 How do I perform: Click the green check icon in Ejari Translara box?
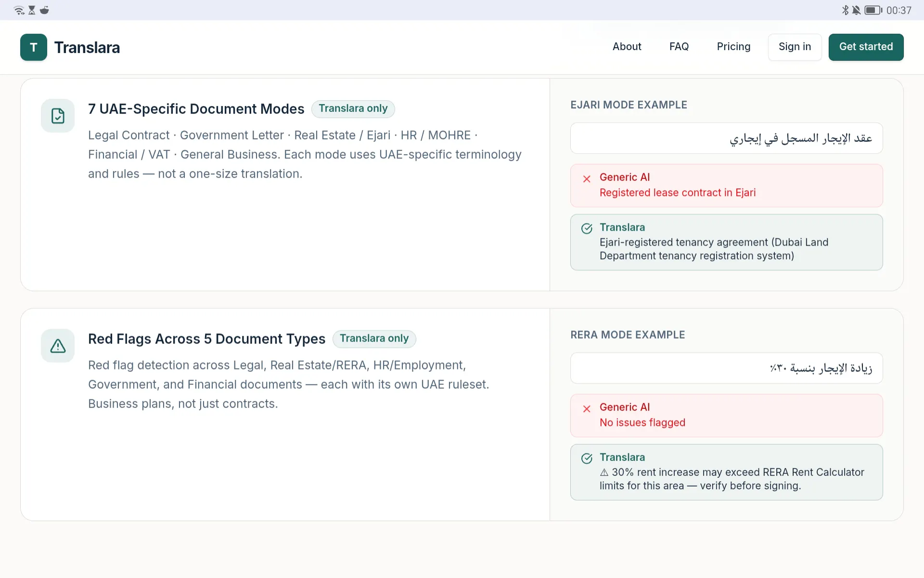pos(587,229)
